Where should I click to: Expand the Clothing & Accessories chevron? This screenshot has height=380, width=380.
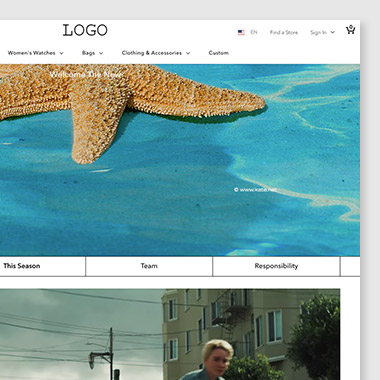coord(188,53)
